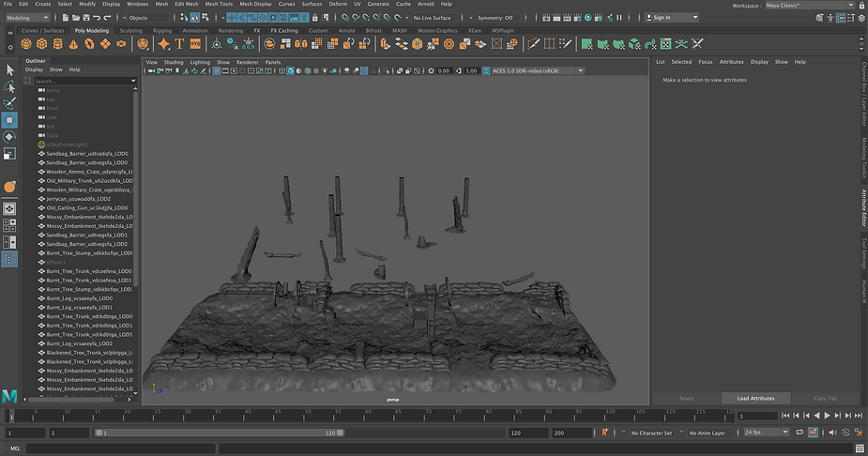868x456 pixels.
Task: Click the Redo arrow icon
Action: (x=107, y=18)
